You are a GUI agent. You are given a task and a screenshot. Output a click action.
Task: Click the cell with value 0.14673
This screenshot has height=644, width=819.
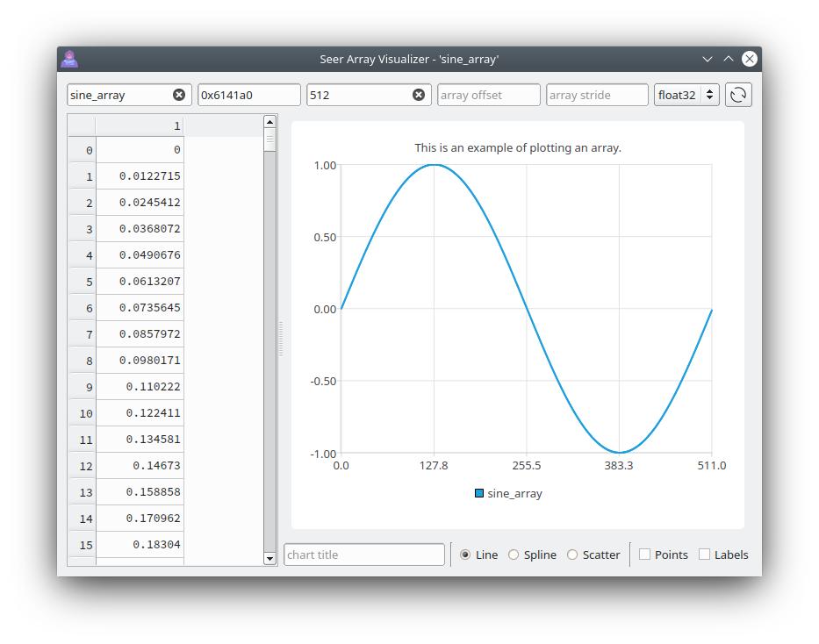140,466
